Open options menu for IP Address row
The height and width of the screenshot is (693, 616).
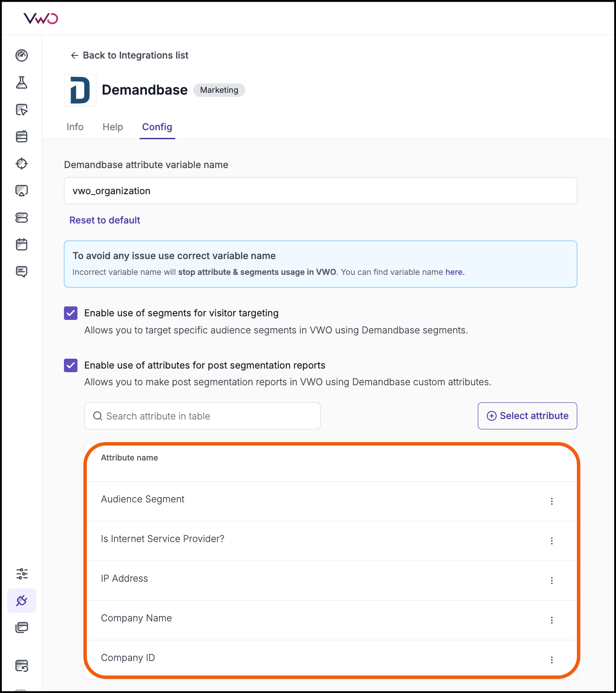coord(552,581)
